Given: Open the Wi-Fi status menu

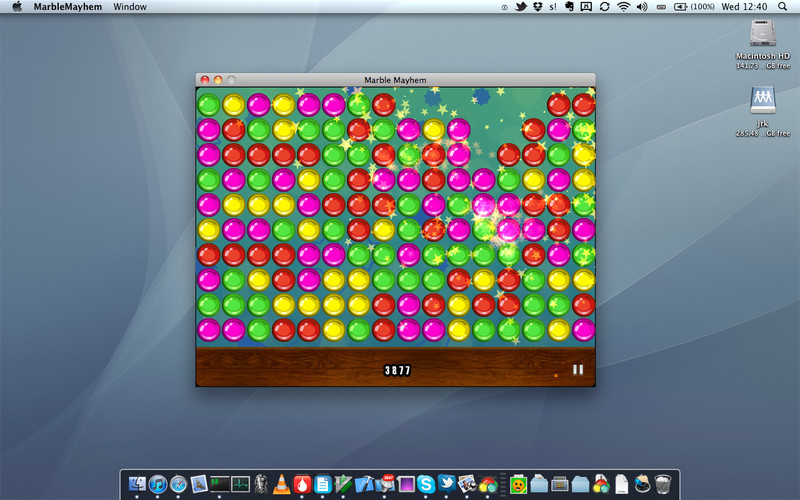Looking at the screenshot, I should [x=623, y=7].
